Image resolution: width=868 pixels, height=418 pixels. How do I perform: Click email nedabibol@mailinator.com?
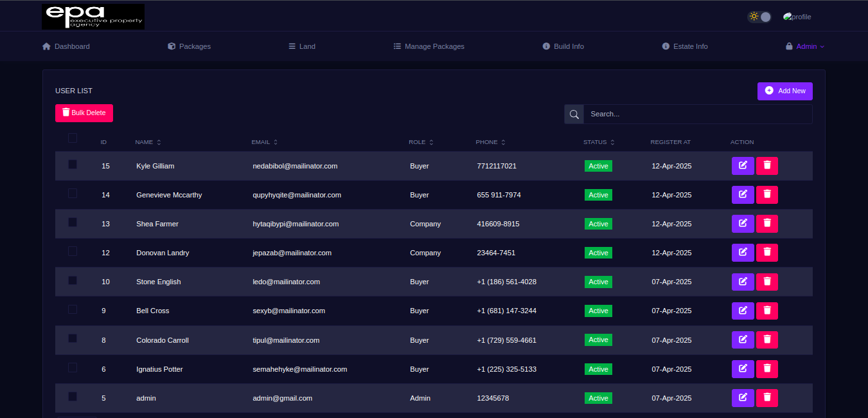295,166
